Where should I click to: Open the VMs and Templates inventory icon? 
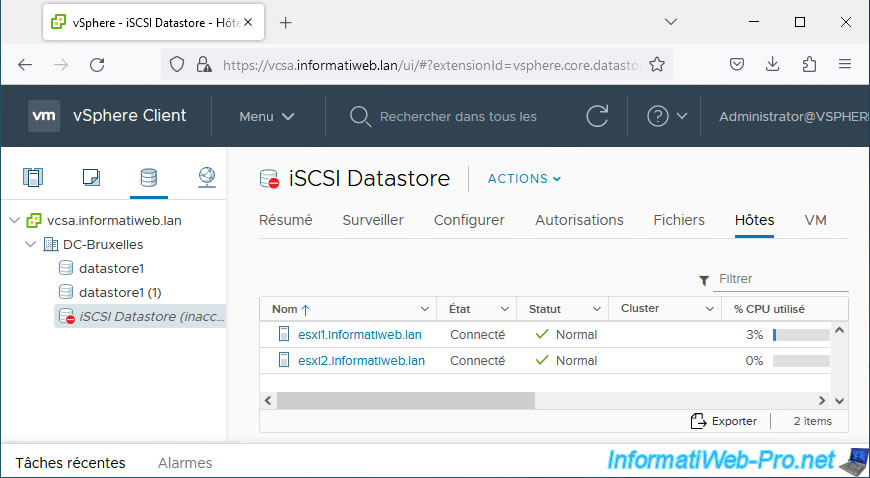click(x=91, y=178)
